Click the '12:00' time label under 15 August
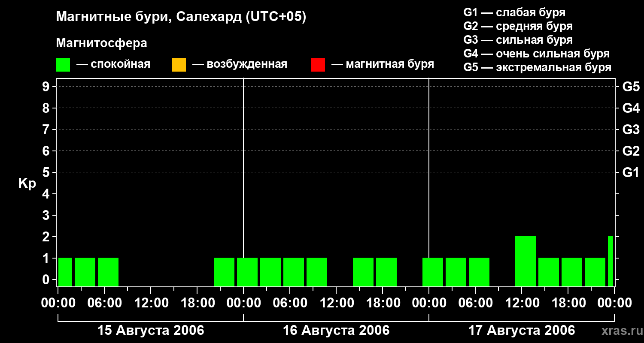This screenshot has height=343, width=644. pos(151,303)
